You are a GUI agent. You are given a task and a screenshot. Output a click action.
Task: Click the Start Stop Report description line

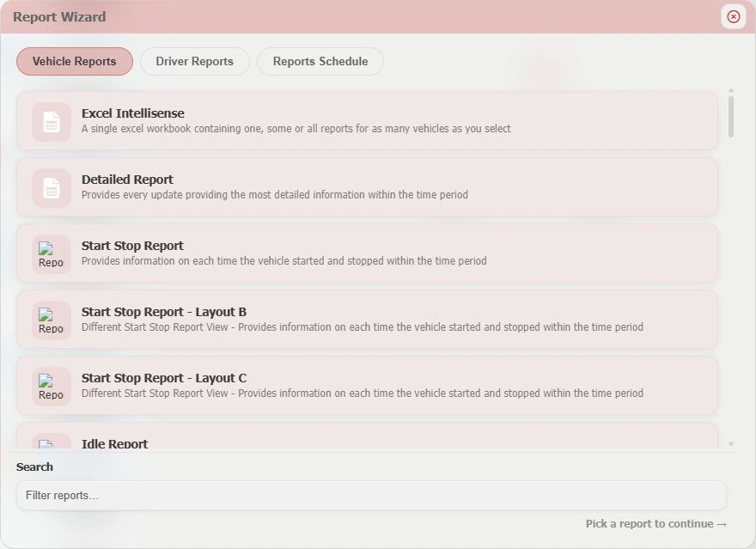pyautogui.click(x=284, y=261)
